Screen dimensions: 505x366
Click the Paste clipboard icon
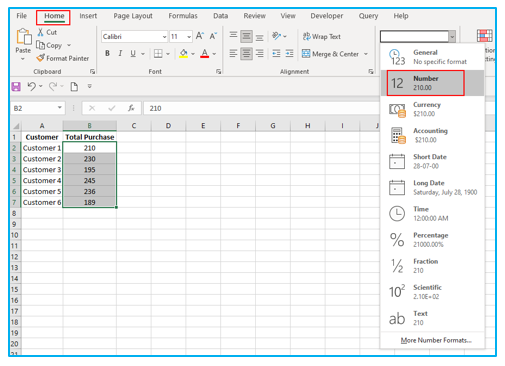[x=23, y=37]
